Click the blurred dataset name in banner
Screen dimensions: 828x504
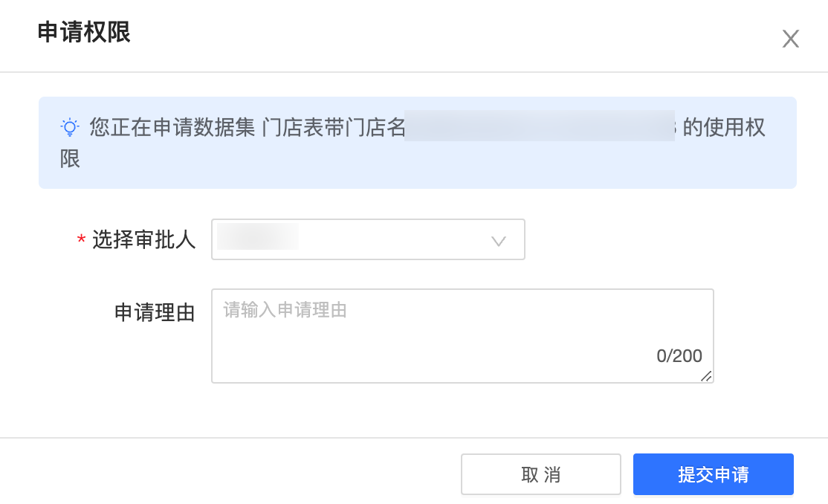pyautogui.click(x=540, y=126)
